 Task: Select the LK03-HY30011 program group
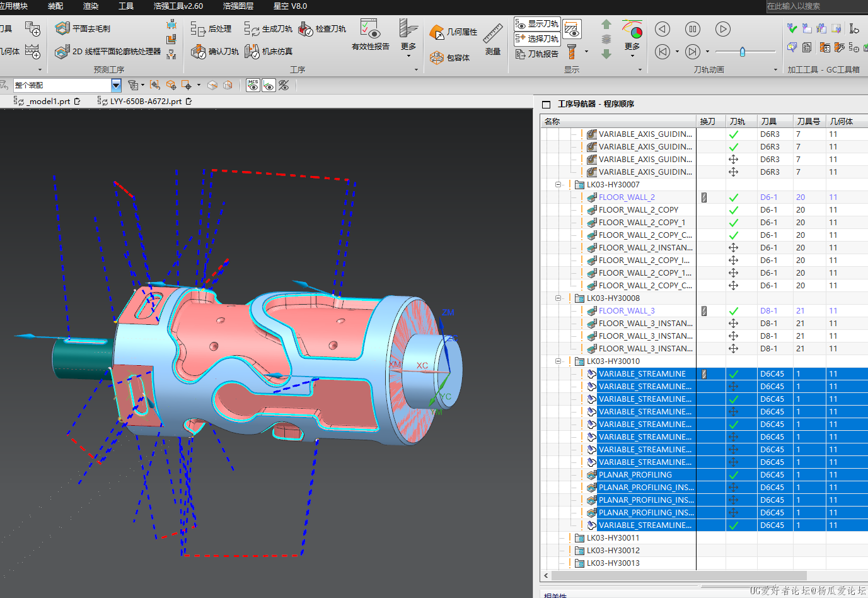[613, 538]
